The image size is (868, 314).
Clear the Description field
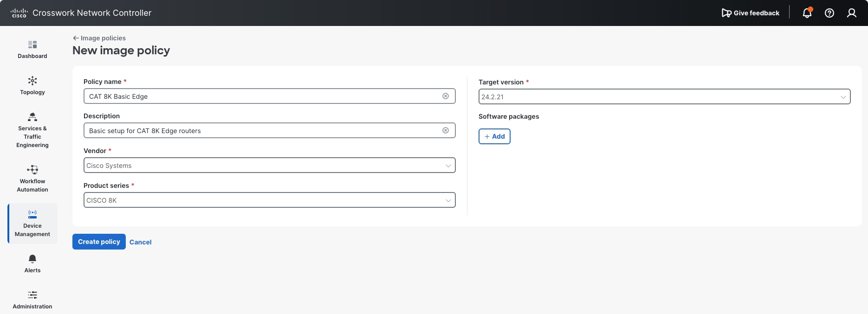point(446,130)
